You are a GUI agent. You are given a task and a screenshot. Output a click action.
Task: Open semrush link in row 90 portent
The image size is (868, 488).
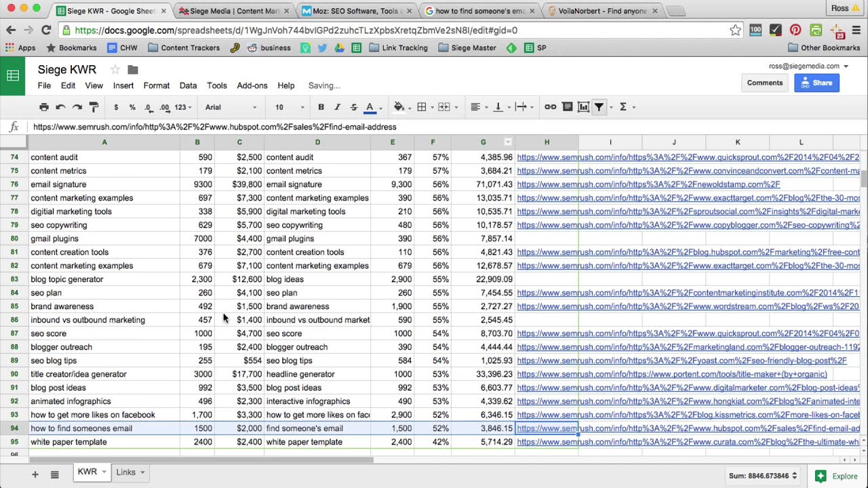click(x=672, y=374)
